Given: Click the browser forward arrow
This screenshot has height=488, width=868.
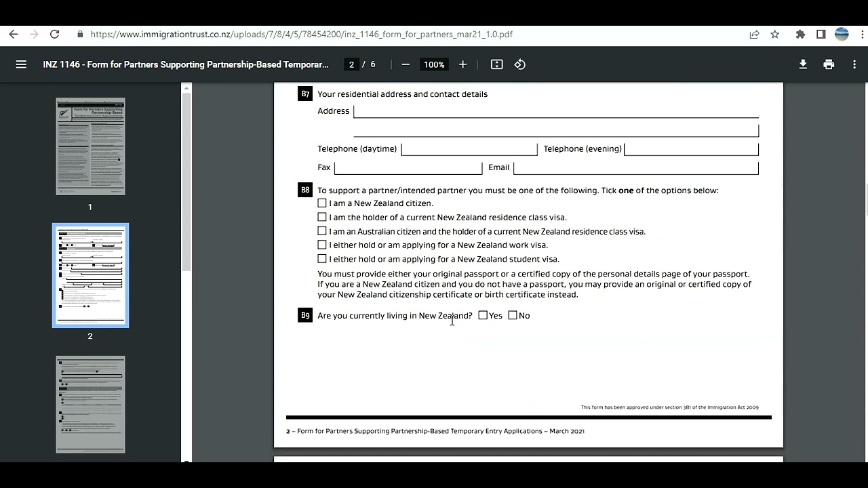Looking at the screenshot, I should (x=34, y=35).
